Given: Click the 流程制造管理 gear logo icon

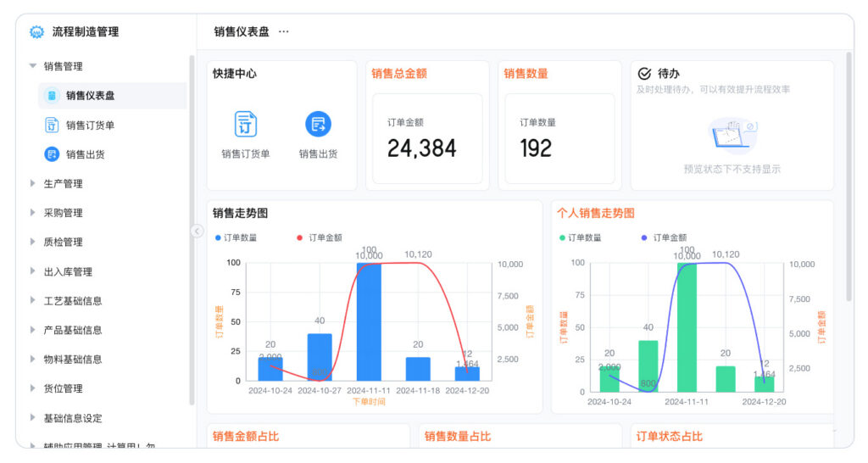Looking at the screenshot, I should [x=36, y=32].
